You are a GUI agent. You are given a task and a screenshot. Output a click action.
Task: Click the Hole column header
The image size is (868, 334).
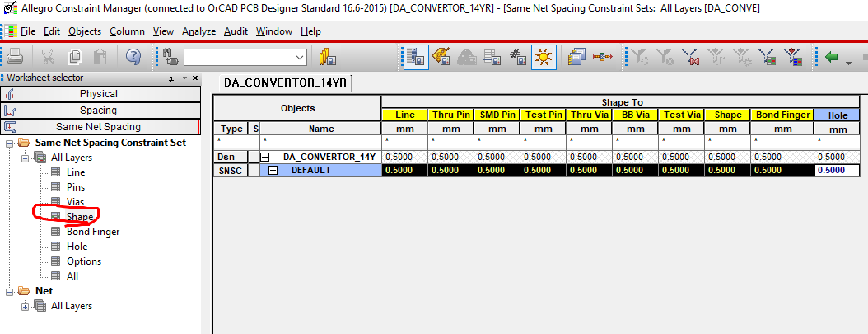click(838, 115)
